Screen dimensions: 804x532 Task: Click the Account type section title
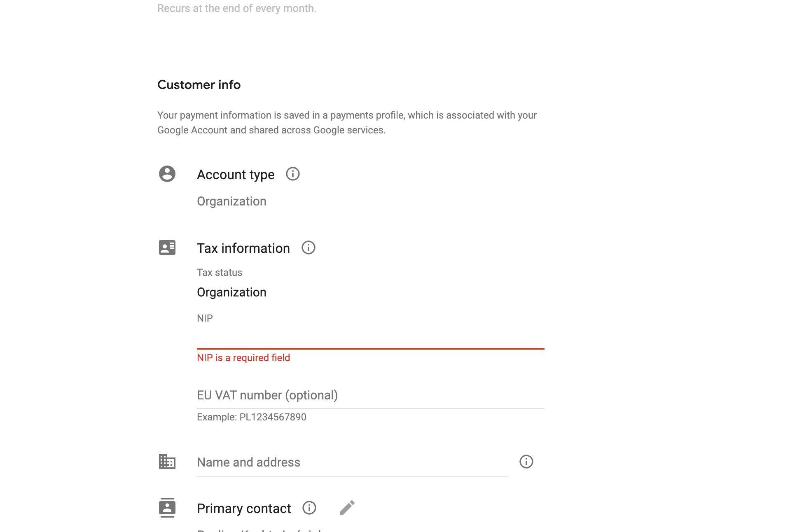(236, 175)
